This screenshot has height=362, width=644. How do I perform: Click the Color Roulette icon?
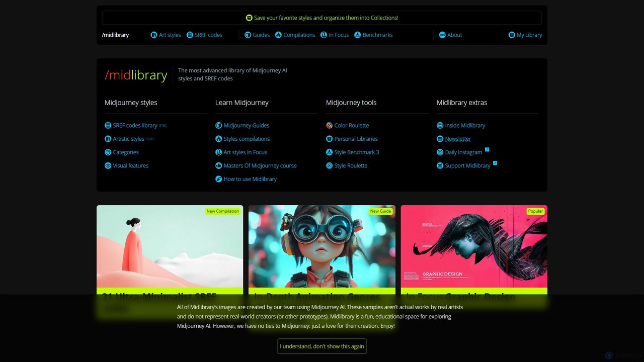click(329, 125)
